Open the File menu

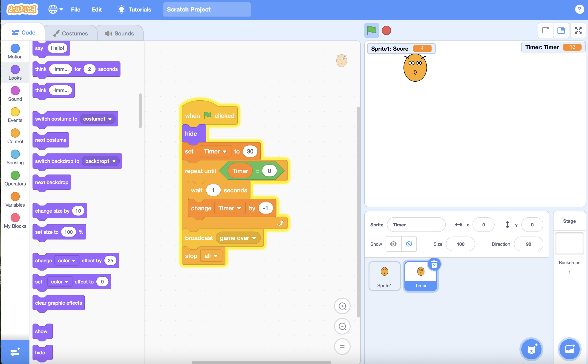coord(75,10)
